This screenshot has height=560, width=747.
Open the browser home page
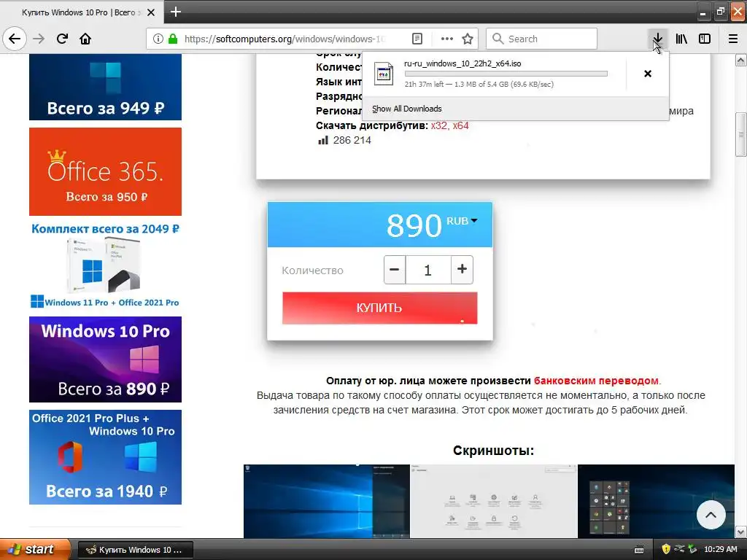(x=85, y=39)
